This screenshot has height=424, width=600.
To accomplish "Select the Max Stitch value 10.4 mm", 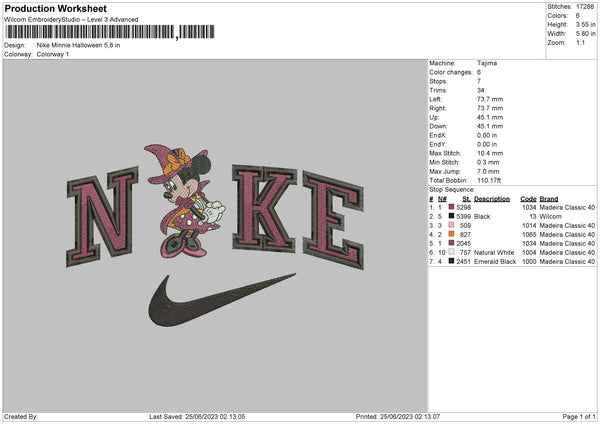I will tap(490, 153).
